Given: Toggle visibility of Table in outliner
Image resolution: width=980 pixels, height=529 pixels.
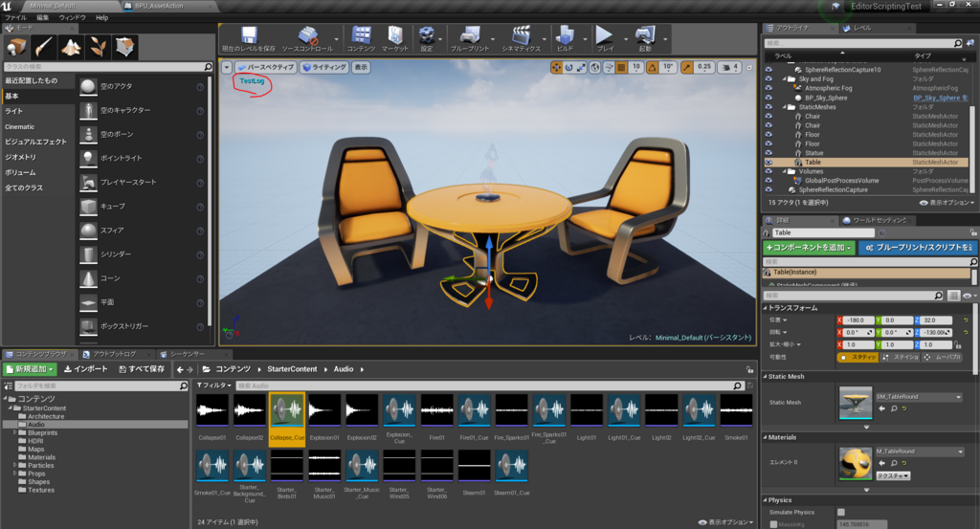Looking at the screenshot, I should pyautogui.click(x=768, y=163).
